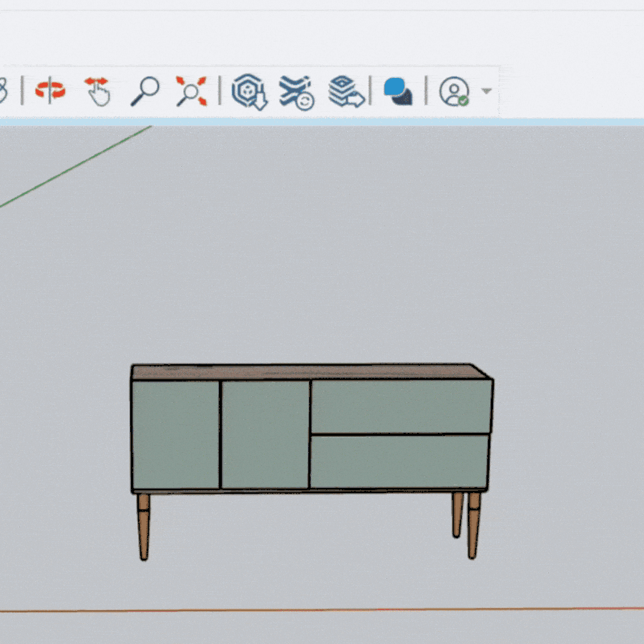Screen dimensions: 644x644
Task: Expand the account dropdown arrow
Action: [x=487, y=92]
